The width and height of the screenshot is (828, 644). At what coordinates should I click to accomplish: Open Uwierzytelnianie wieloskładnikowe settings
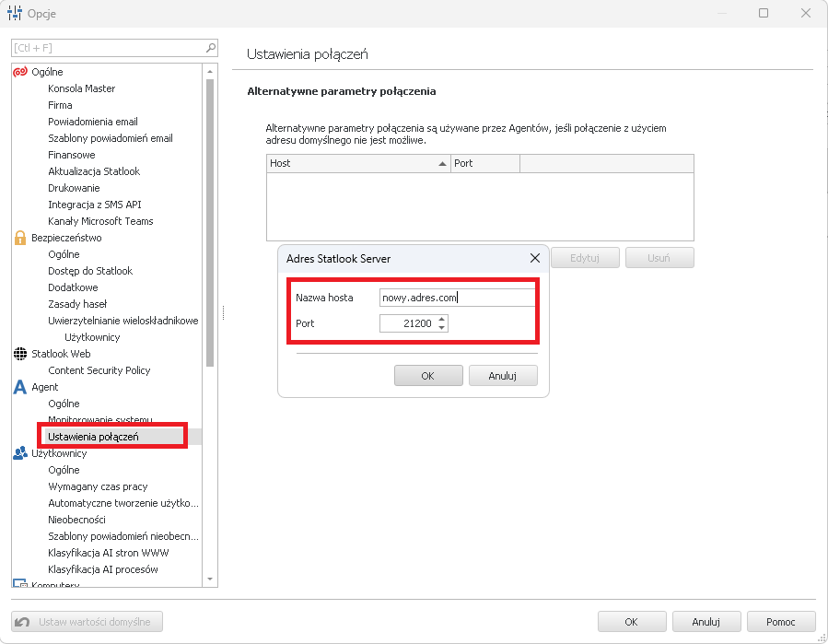[x=123, y=321]
